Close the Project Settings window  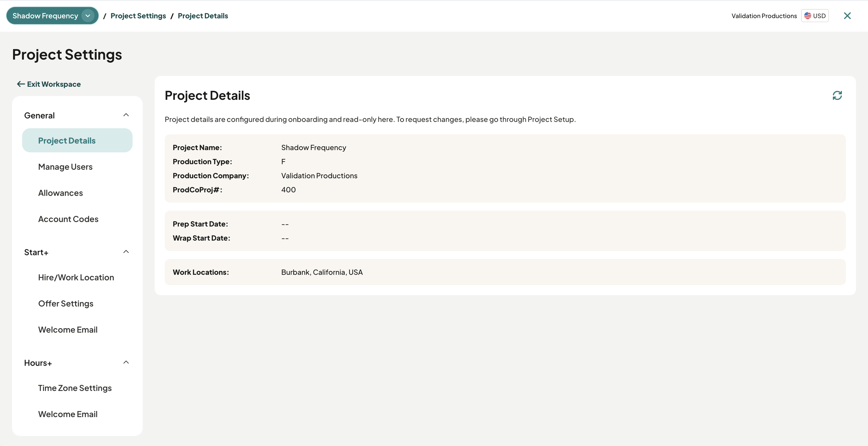click(847, 16)
